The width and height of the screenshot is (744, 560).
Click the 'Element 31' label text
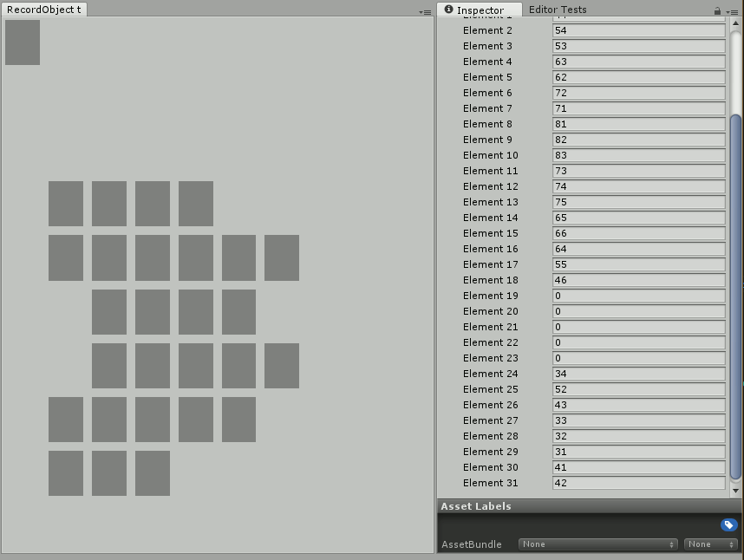(x=490, y=483)
